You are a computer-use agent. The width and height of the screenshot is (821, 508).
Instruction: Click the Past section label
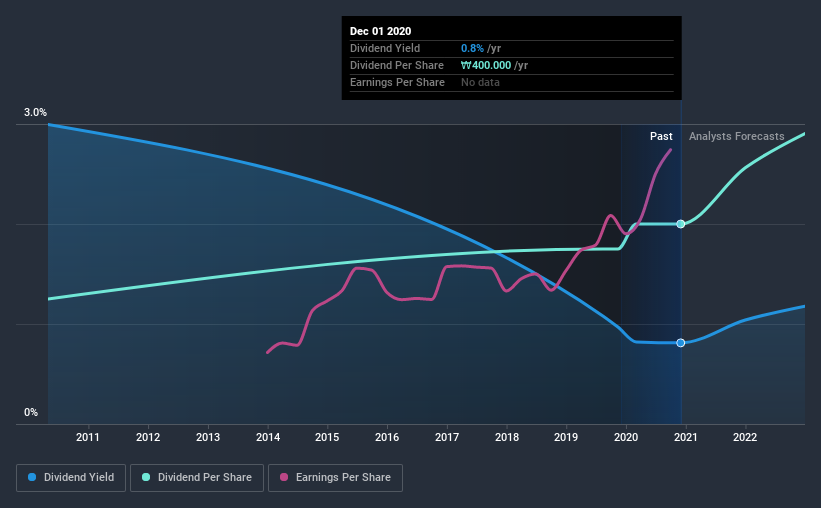(661, 136)
